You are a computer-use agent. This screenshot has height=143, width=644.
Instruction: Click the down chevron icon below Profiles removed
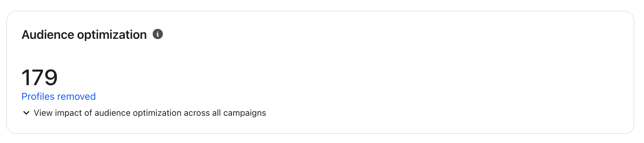click(26, 113)
